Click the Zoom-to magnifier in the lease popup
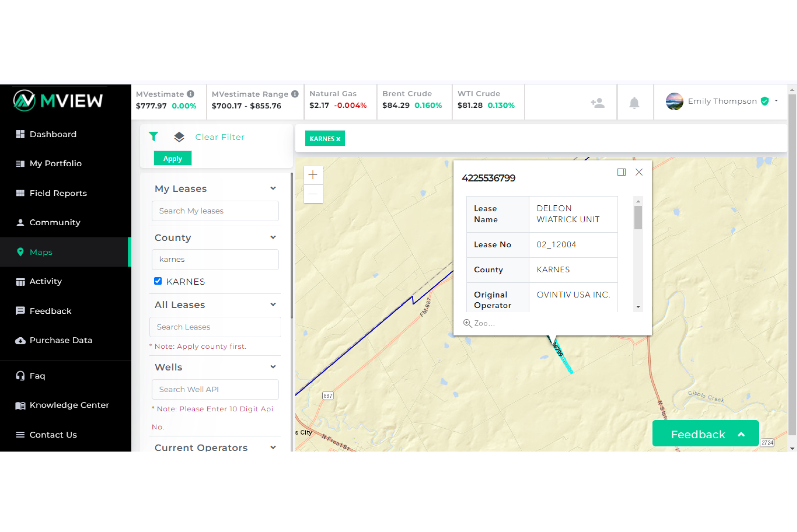Viewport: 797px width, 532px height. [x=467, y=323]
